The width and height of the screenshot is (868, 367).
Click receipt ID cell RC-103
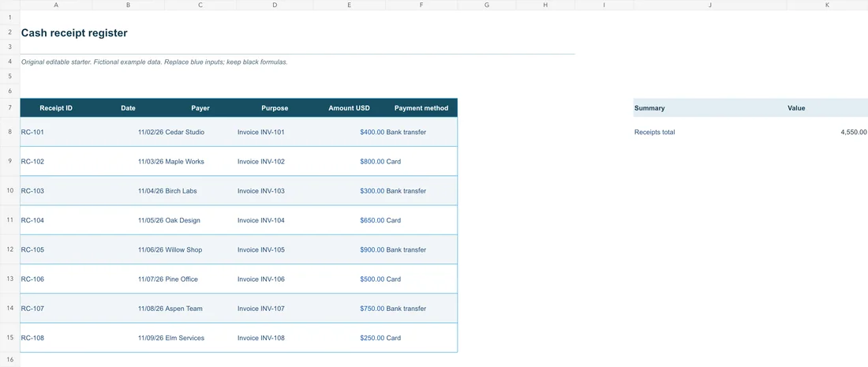pos(56,191)
